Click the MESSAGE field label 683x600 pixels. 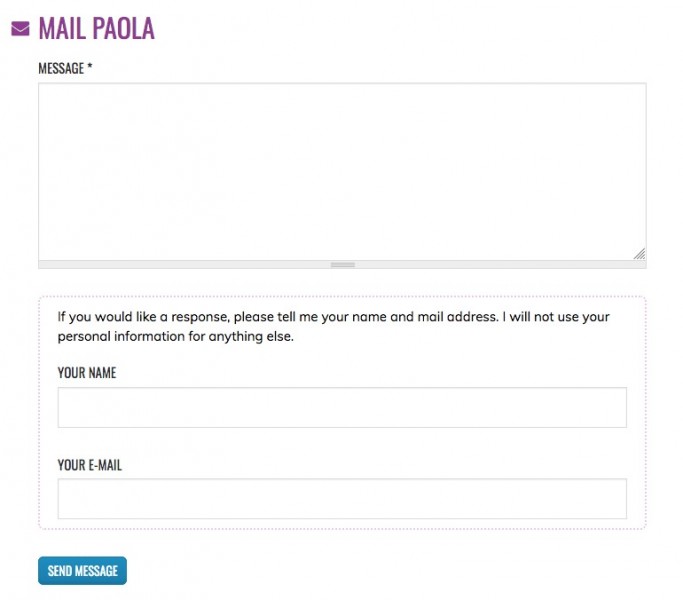pos(61,68)
